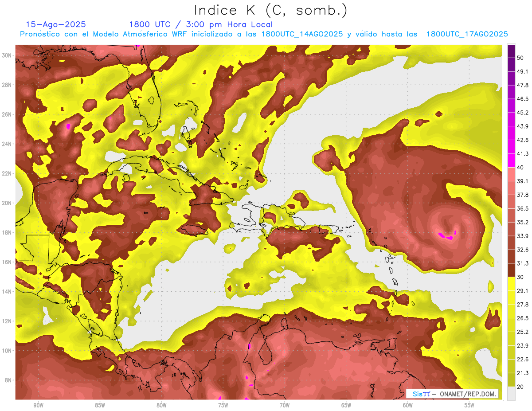532x411 pixels.
Task: Click the color scale value 32.6
Action: [523, 250]
